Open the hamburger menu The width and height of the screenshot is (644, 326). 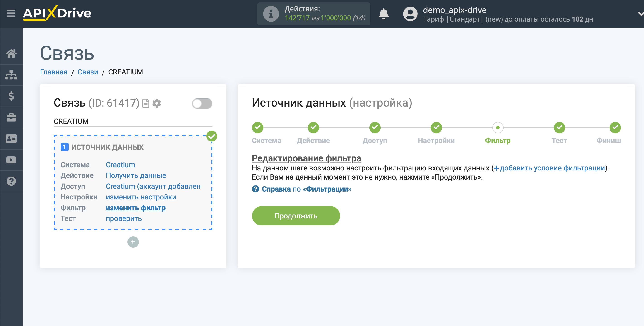point(11,13)
